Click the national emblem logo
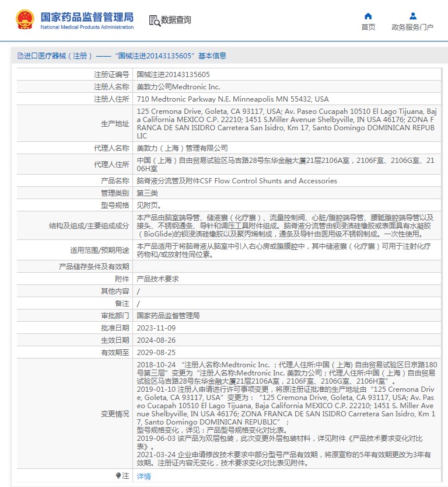 [x=24, y=20]
